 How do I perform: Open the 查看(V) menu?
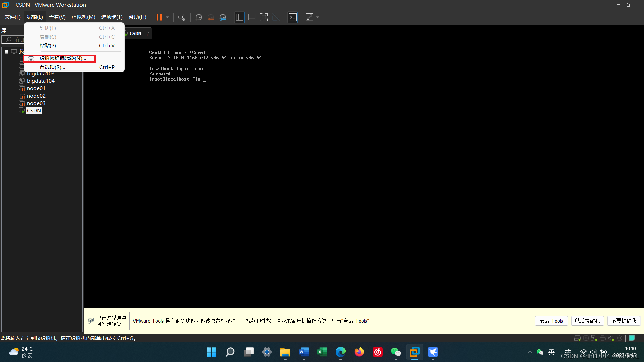click(x=57, y=17)
